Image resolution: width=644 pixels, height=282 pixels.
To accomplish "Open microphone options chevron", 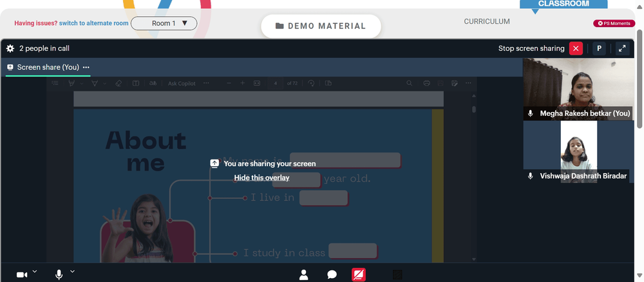I will click(x=72, y=271).
